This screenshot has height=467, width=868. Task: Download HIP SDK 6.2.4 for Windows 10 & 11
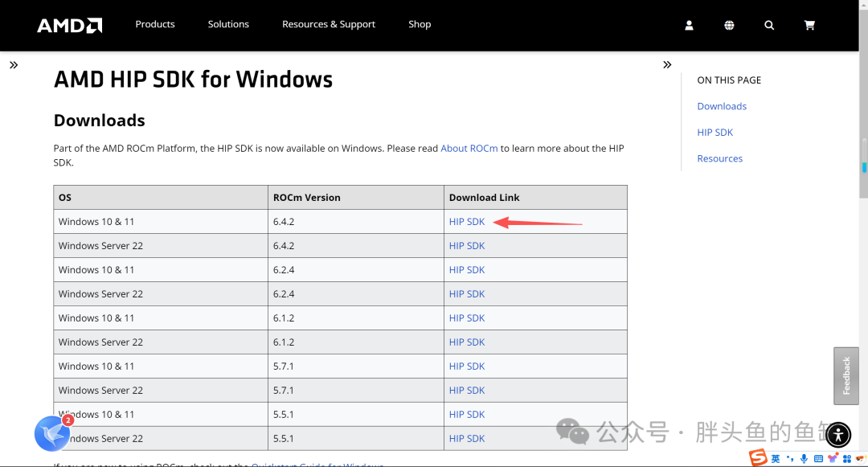467,269
